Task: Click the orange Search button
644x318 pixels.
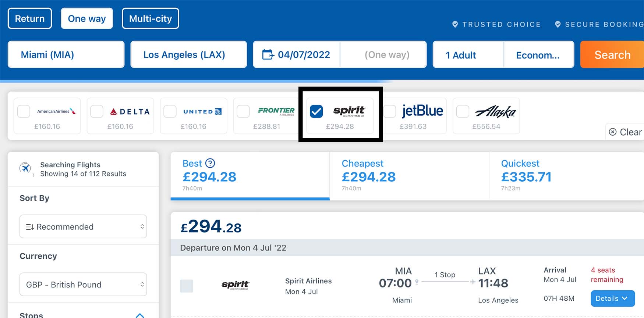Action: 612,55
